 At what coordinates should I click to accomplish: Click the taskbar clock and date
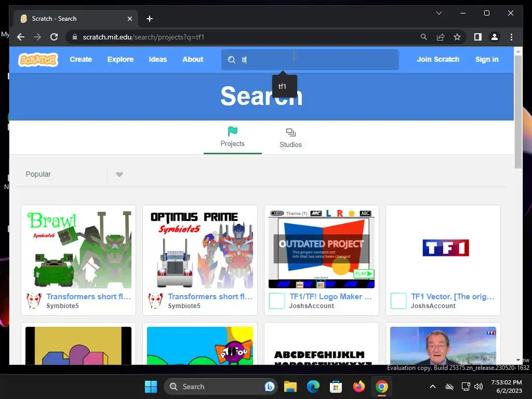tap(507, 387)
